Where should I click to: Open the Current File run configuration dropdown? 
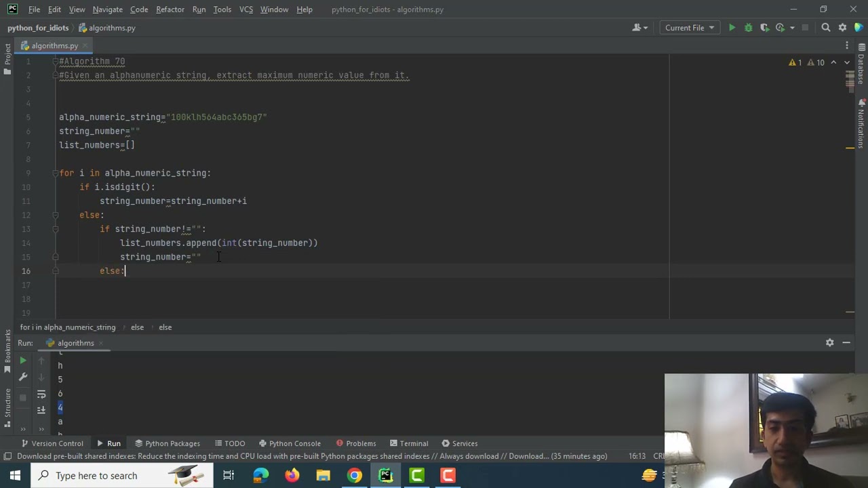pos(690,28)
